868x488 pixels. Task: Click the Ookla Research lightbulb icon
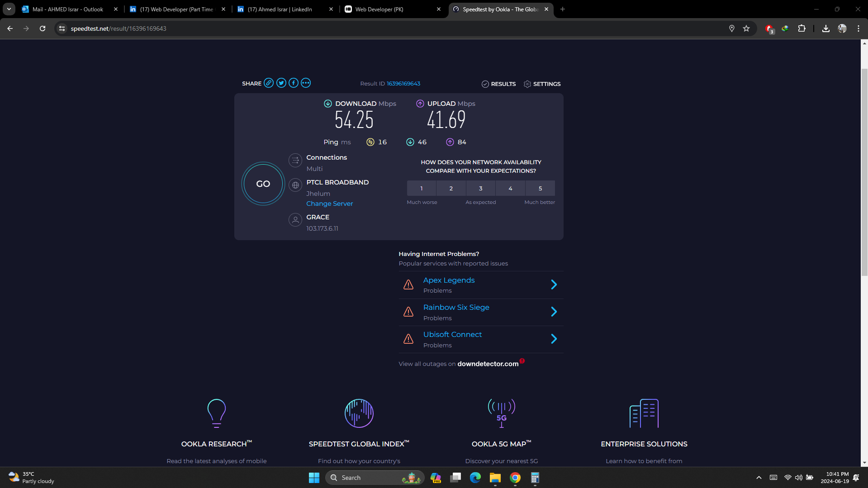point(216,413)
